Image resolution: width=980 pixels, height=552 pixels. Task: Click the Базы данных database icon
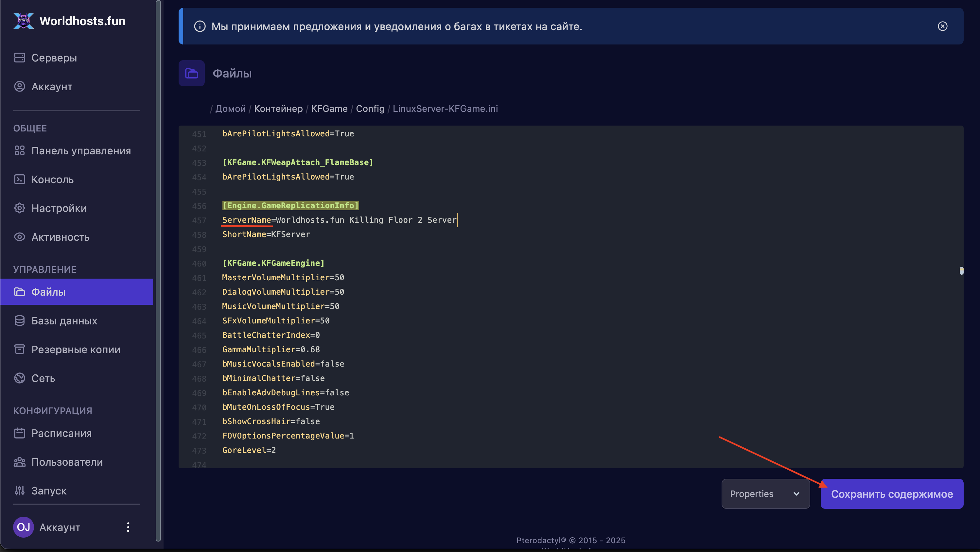(x=19, y=321)
